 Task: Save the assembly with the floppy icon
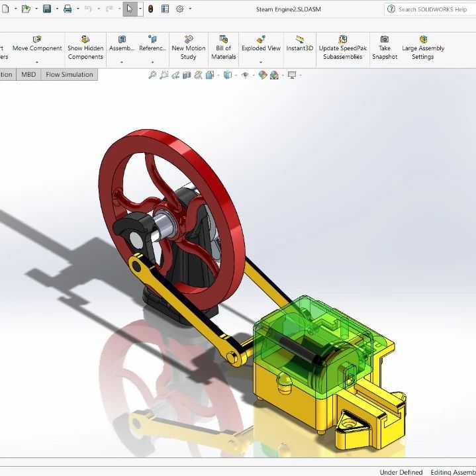(47, 9)
